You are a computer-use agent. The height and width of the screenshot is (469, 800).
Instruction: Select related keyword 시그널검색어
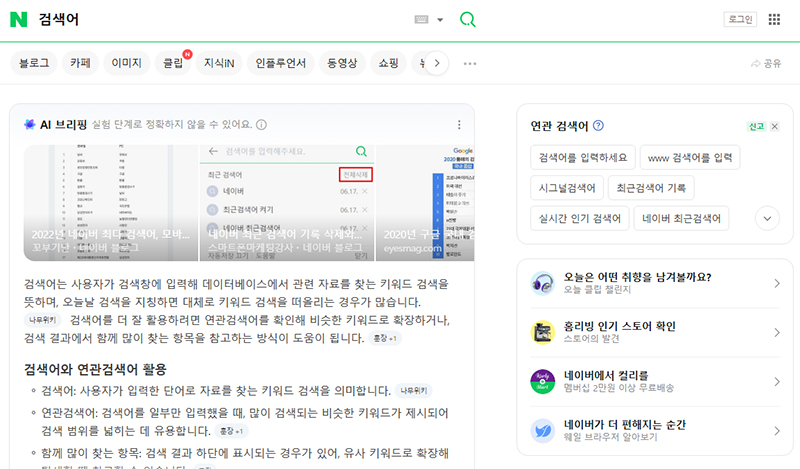click(x=567, y=188)
